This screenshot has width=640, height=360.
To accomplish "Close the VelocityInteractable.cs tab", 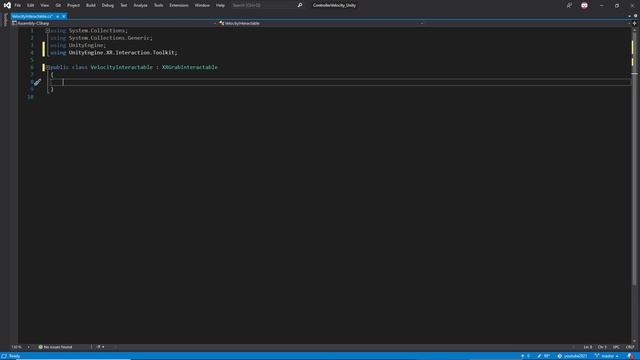I will click(64, 16).
